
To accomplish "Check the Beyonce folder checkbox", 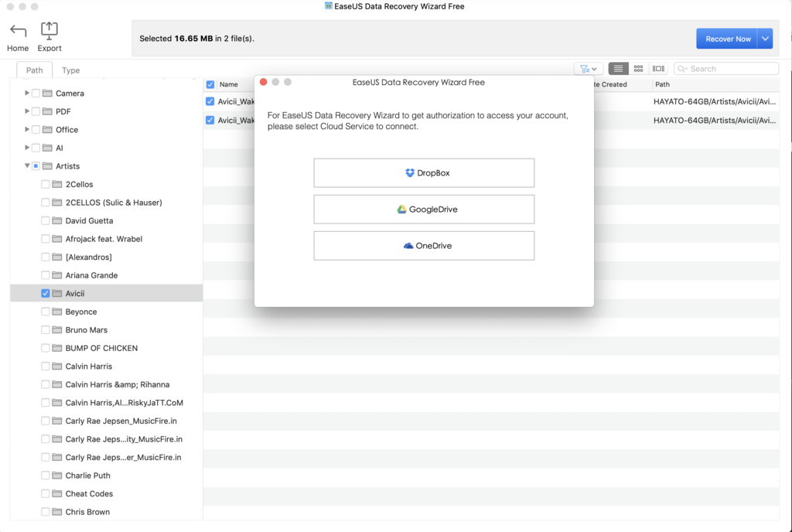I will [44, 312].
